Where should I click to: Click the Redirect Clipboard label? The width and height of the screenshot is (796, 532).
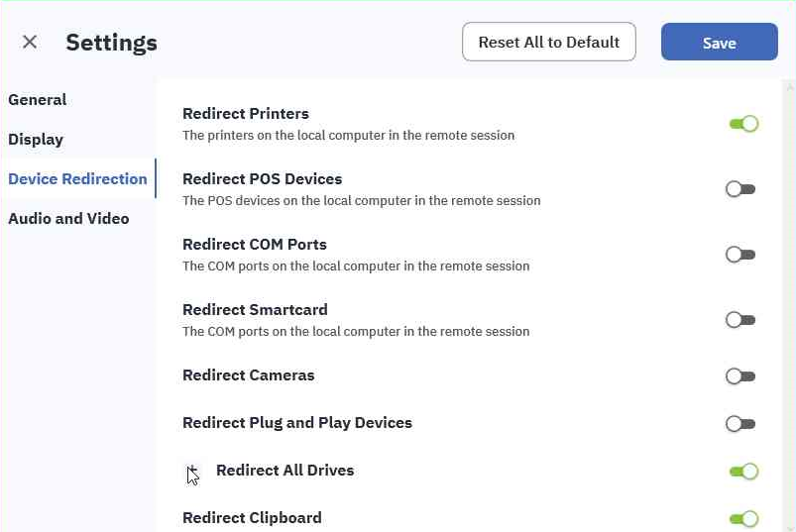(x=252, y=518)
